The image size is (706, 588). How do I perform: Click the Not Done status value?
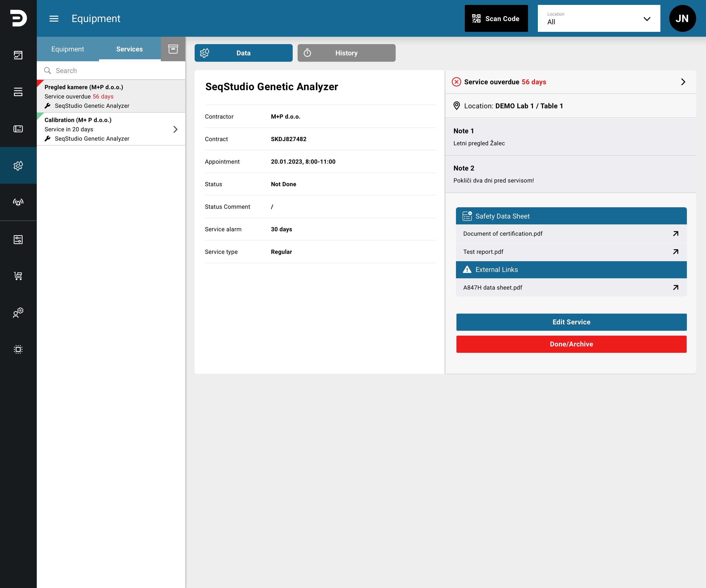283,184
